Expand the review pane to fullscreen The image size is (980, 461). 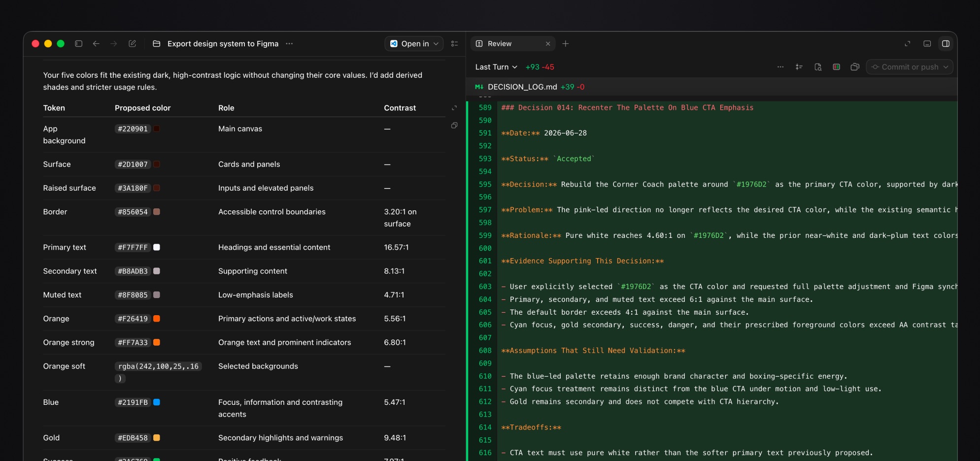point(908,43)
